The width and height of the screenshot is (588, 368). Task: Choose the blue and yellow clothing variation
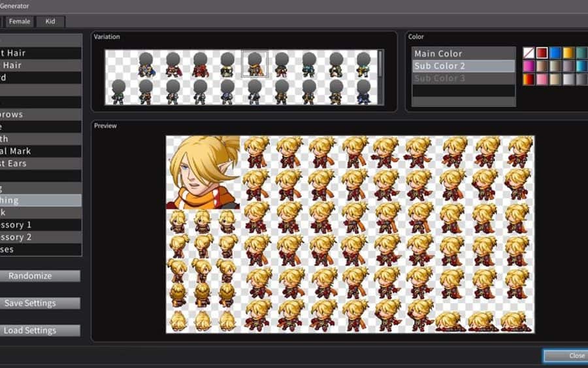[x=145, y=64]
